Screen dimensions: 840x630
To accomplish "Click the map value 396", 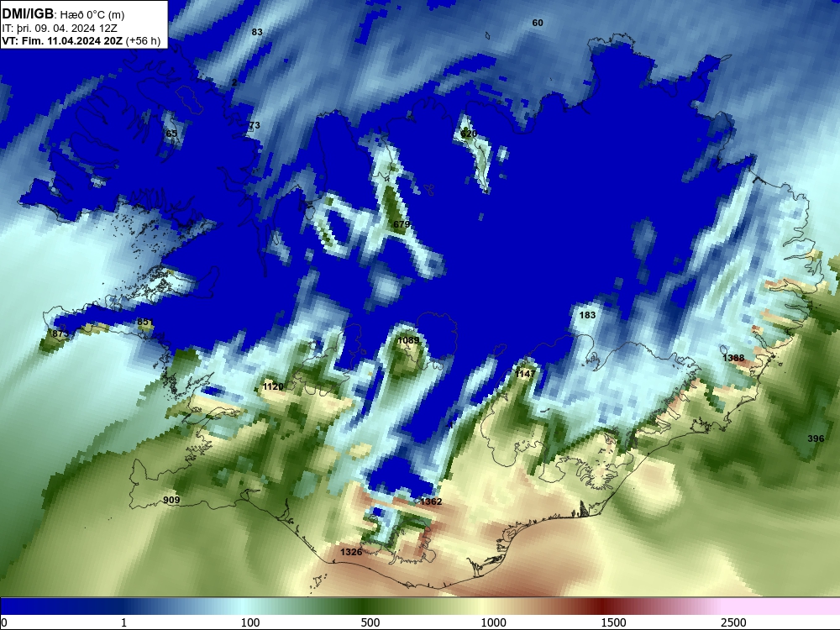I will [x=816, y=438].
